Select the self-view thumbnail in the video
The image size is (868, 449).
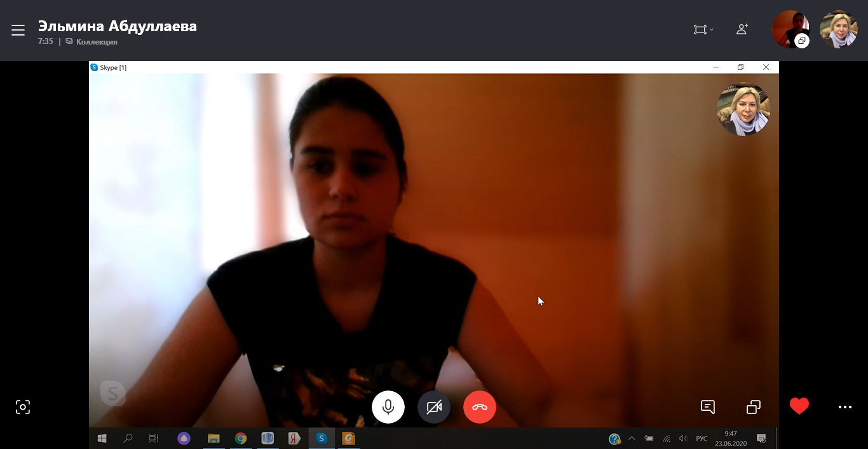click(x=743, y=109)
